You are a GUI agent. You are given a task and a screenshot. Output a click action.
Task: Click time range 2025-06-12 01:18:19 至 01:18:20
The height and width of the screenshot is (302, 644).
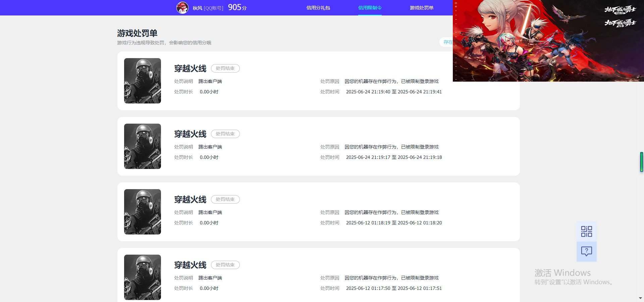tap(394, 223)
